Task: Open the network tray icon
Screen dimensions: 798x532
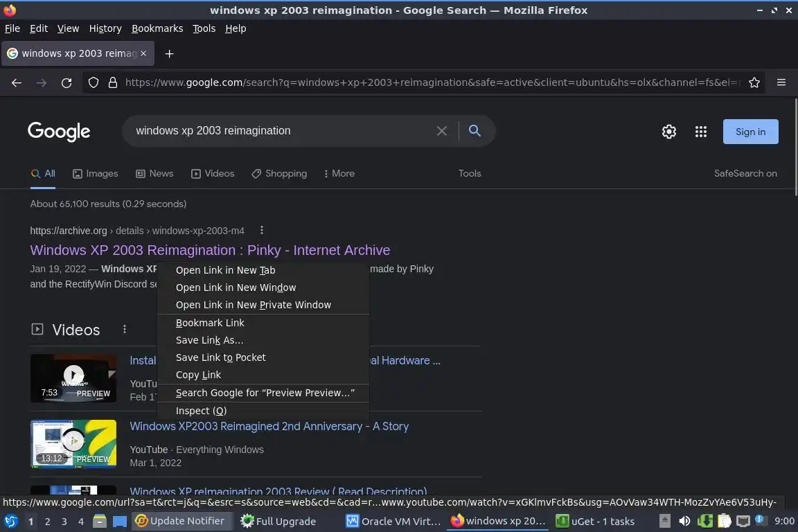Action: (743, 521)
